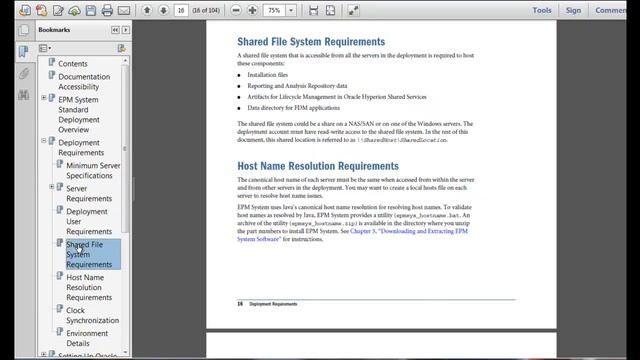Screen dimensions: 640x360
Task: Click bookmarks scrollbar up arrow
Action: 125,60
